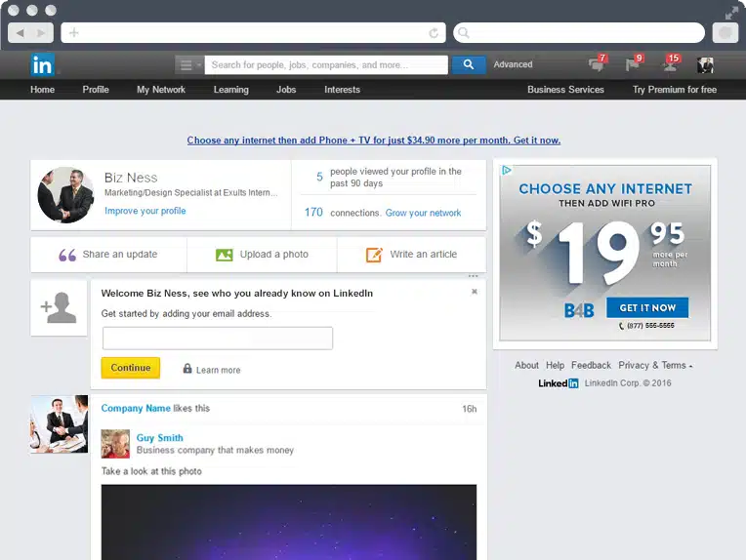Click the Advanced search link
The width and height of the screenshot is (746, 560).
tap(513, 64)
